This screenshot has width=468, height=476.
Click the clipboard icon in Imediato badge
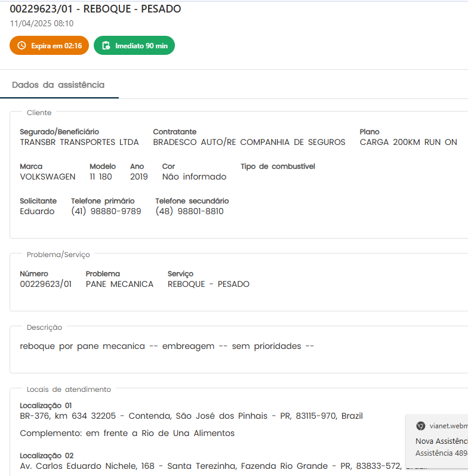coord(106,45)
